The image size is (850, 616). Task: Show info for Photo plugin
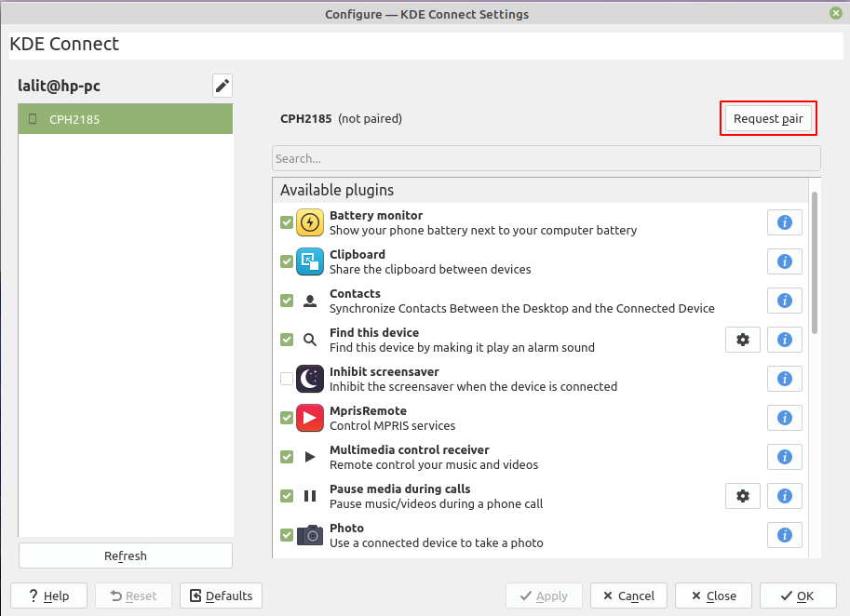(x=784, y=535)
